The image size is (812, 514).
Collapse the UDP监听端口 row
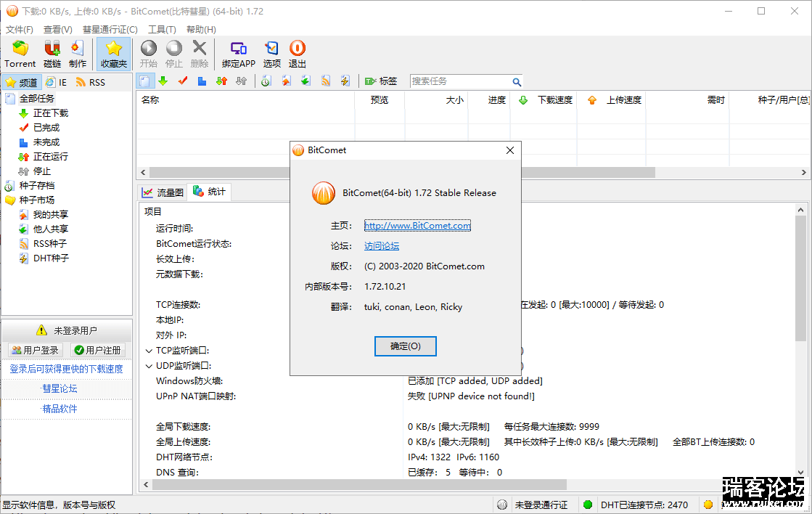(149, 366)
